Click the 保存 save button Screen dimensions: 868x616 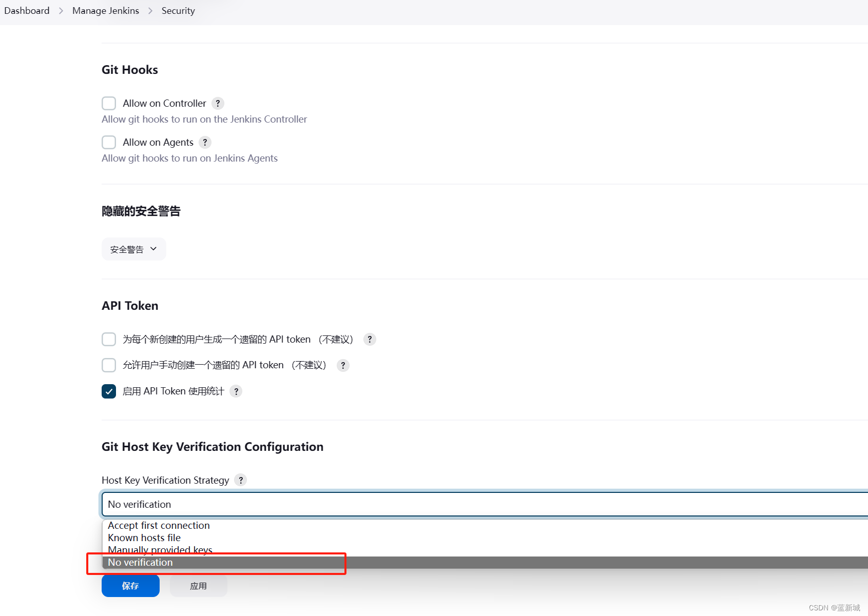[130, 586]
